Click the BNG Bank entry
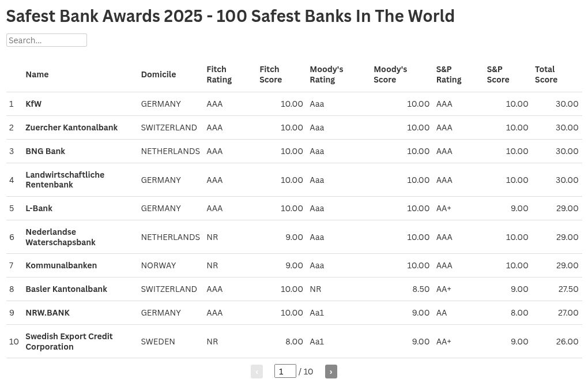The height and width of the screenshot is (390, 588). [45, 151]
